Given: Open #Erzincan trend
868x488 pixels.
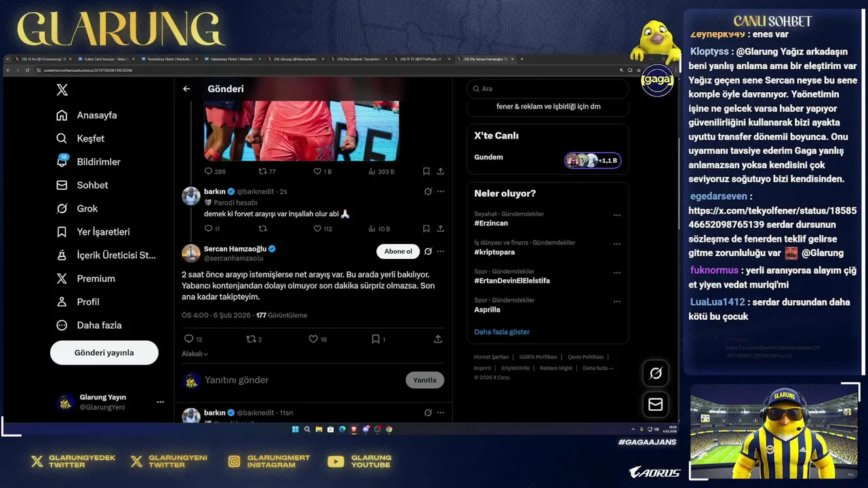Looking at the screenshot, I should (x=491, y=223).
